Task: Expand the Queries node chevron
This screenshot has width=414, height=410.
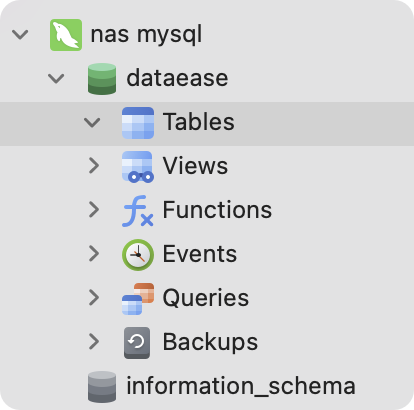Action: (x=94, y=298)
